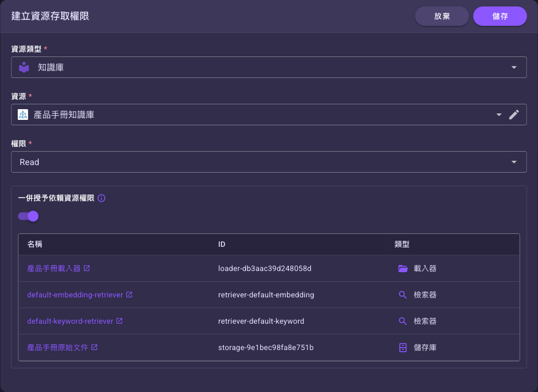Click search icon in retriever-default-embedding row
This screenshot has height=392, width=538.
403,295
